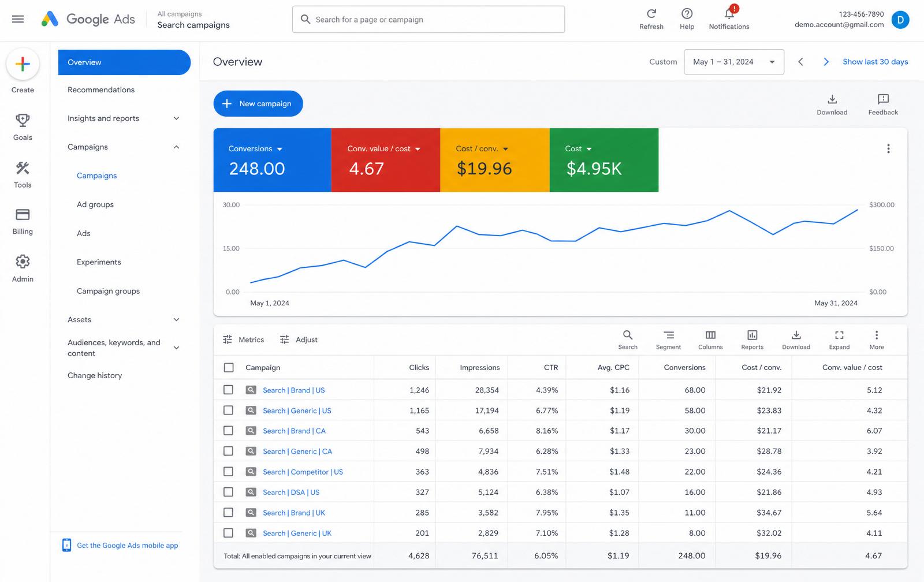The image size is (924, 582).
Task: Open table Adjust settings
Action: tap(299, 339)
